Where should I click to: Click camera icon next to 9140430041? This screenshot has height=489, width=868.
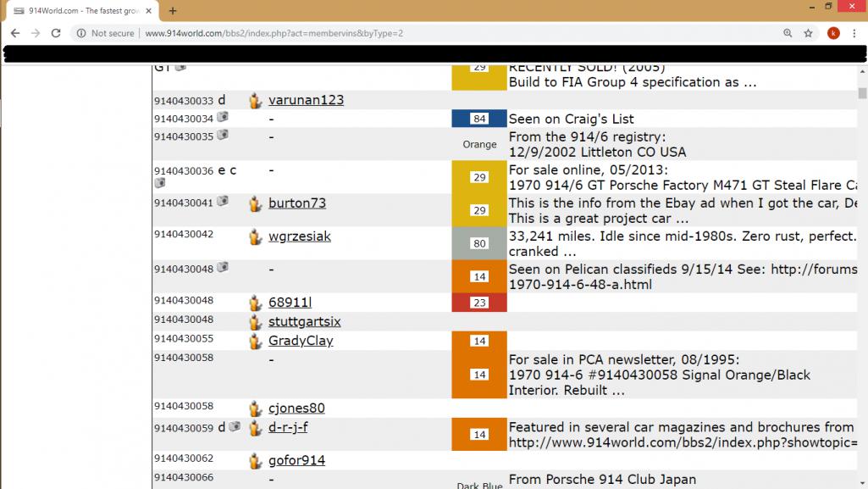tap(223, 201)
